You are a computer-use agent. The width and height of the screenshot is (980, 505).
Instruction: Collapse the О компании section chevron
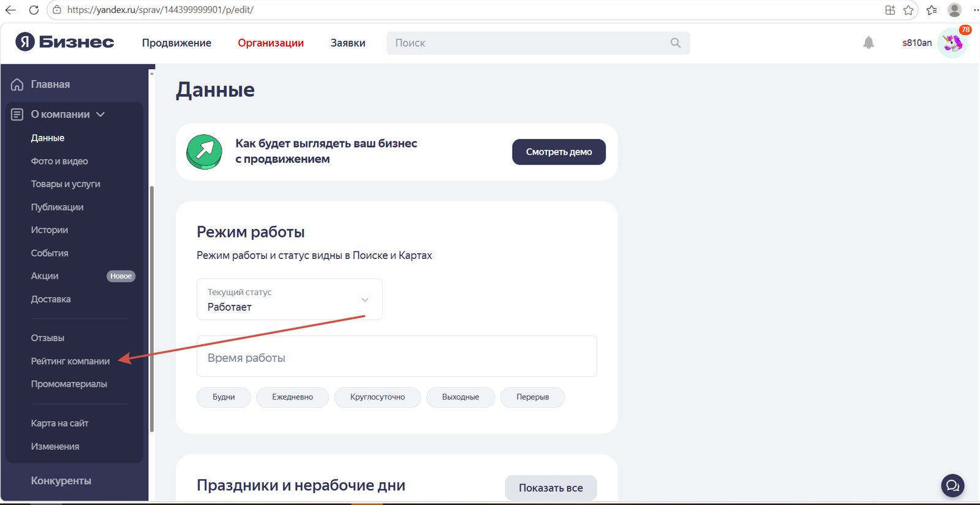100,114
